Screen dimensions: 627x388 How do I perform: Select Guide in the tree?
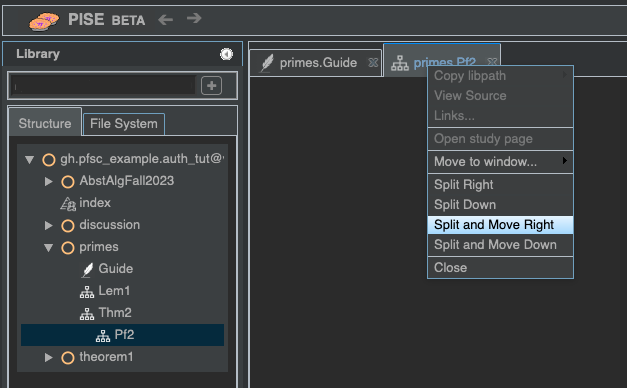click(x=116, y=269)
